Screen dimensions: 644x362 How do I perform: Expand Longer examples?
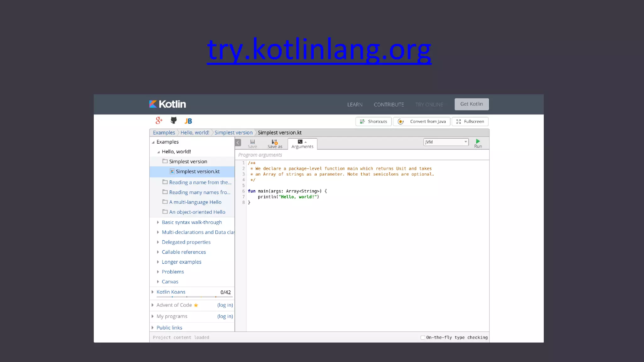[158, 262]
